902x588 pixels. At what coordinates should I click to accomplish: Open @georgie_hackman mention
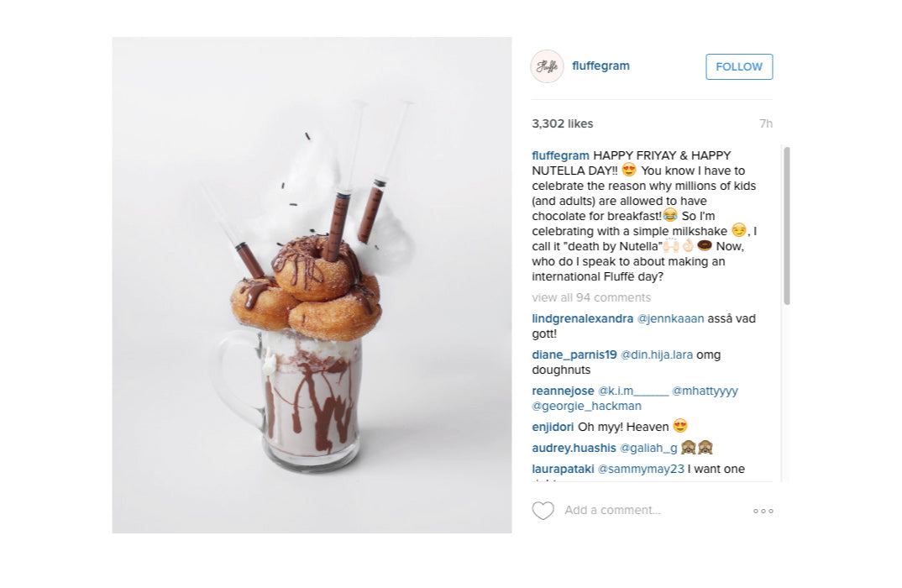click(x=586, y=407)
